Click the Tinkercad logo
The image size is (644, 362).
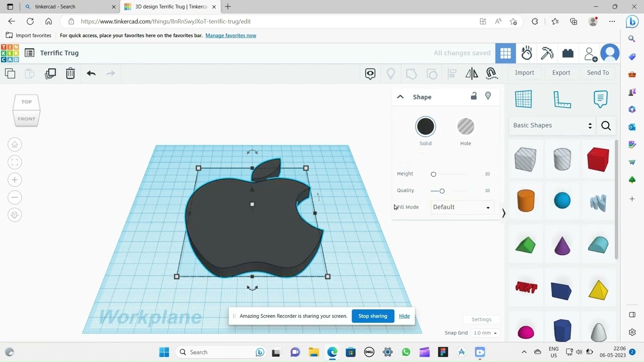coord(10,53)
